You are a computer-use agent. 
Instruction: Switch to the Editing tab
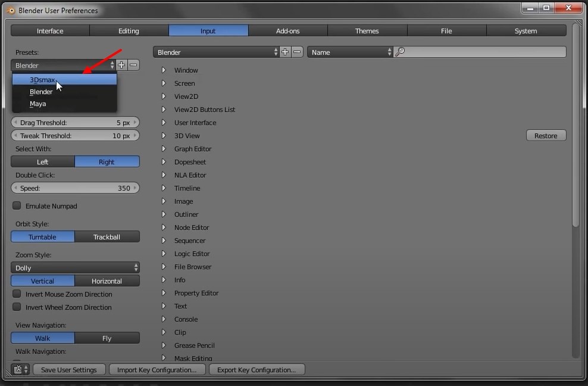click(129, 31)
